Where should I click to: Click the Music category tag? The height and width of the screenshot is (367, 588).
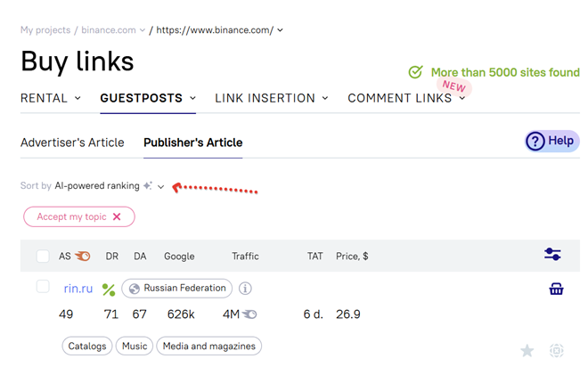point(135,346)
